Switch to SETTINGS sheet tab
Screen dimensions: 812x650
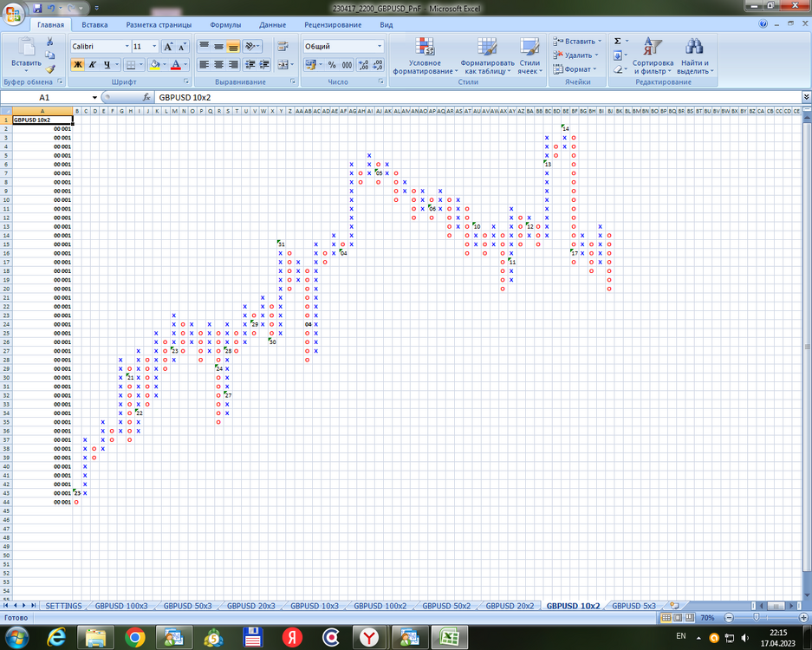click(x=64, y=606)
